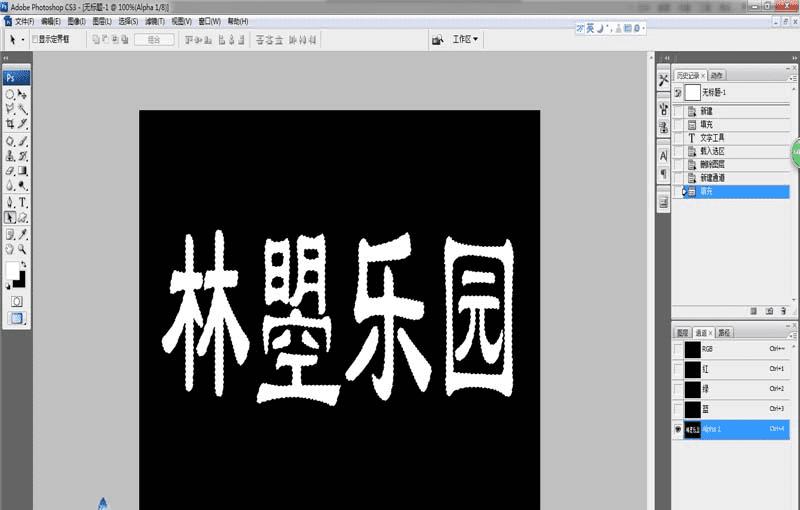
Task: Hide the Alpha 1 channel eye
Action: coord(678,429)
